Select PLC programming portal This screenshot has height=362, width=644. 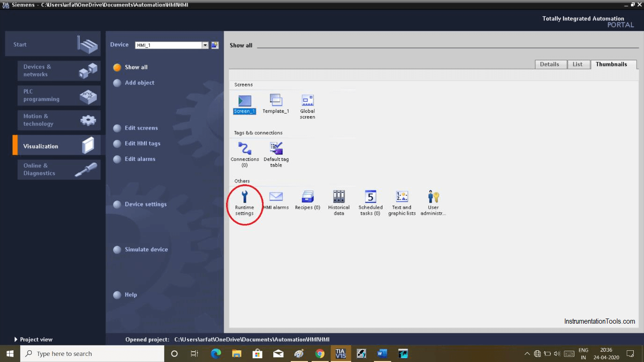(x=59, y=95)
